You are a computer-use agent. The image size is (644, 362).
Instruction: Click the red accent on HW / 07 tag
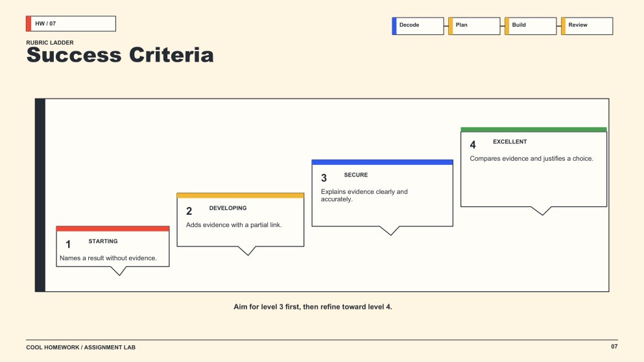[x=29, y=23]
